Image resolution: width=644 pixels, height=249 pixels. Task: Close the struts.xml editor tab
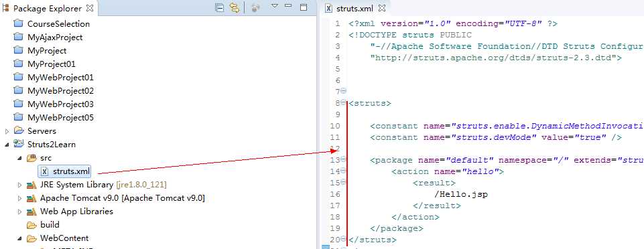pos(382,8)
